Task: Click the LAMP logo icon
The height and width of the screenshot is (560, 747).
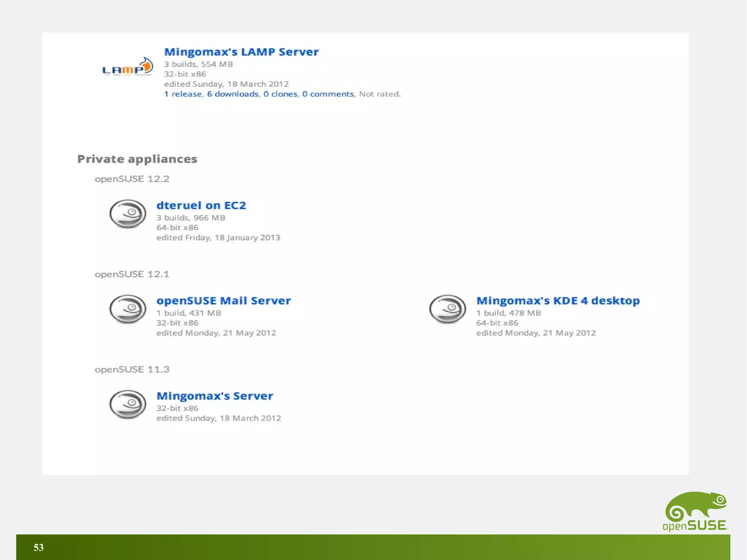Action: (127, 67)
